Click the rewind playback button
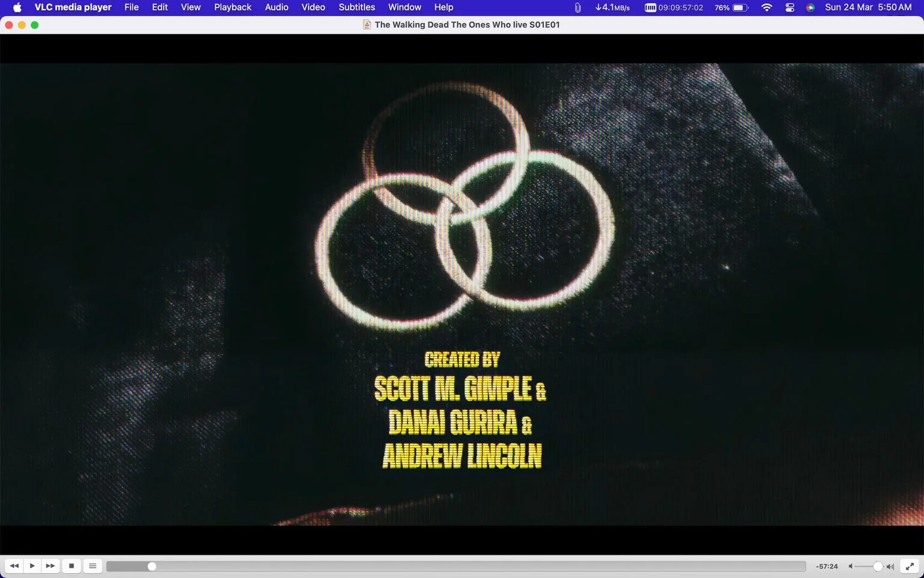 14,566
